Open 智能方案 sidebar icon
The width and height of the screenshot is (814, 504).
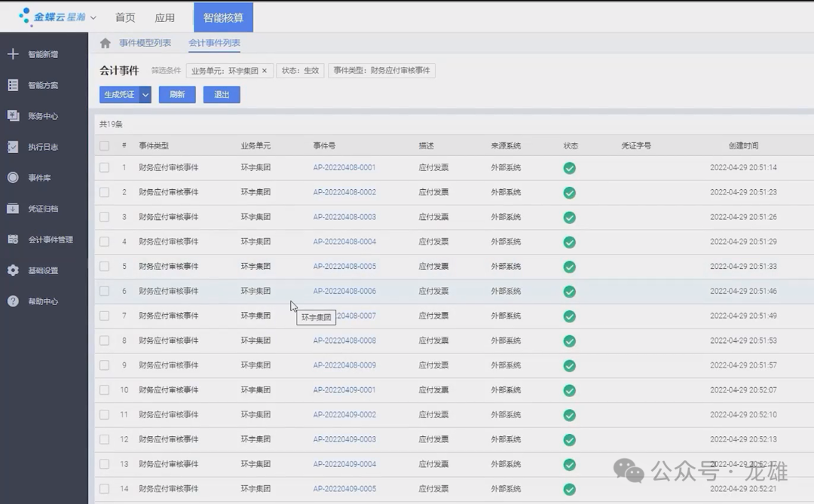coord(13,85)
